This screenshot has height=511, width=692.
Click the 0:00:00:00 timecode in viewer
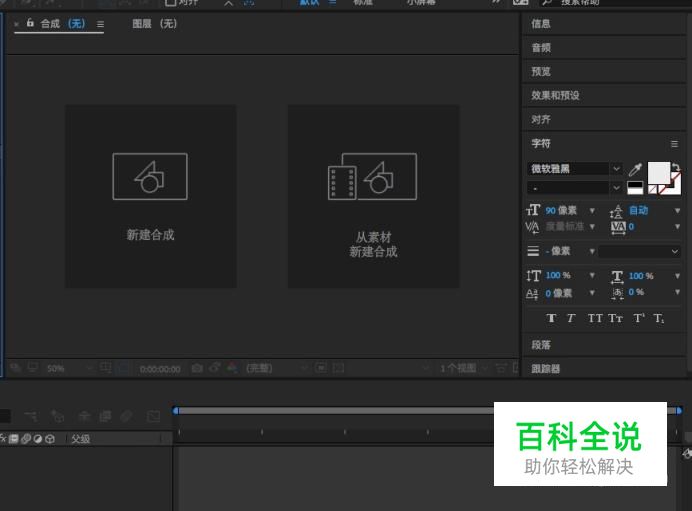click(x=160, y=369)
